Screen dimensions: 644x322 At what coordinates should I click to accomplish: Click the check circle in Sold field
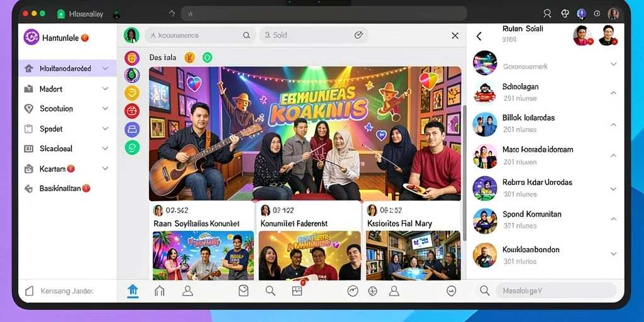[358, 35]
